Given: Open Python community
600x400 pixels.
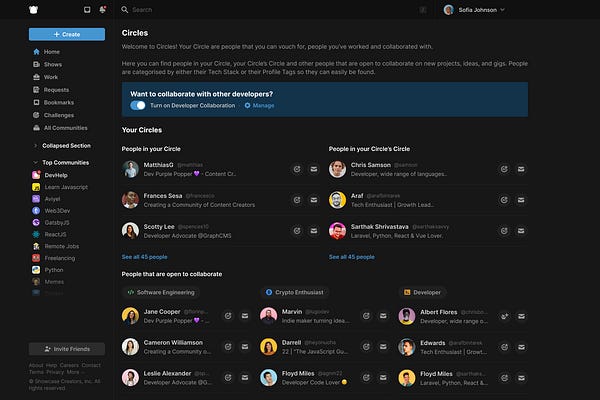Looking at the screenshot, I should [x=48, y=270].
